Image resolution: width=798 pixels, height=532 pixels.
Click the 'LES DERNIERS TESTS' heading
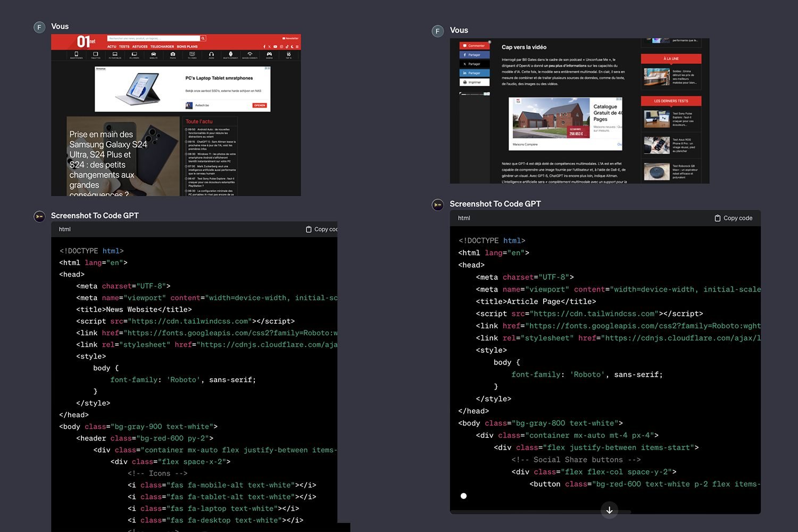coord(671,101)
